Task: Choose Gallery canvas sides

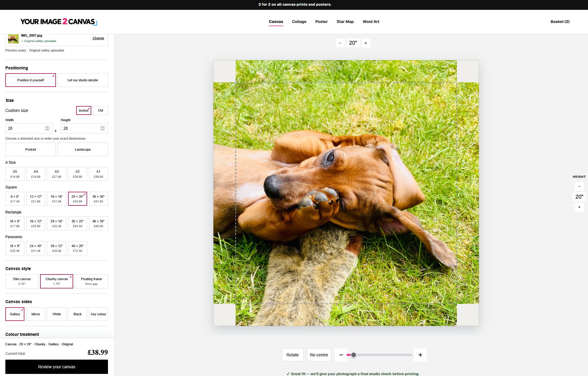Action: click(15, 314)
